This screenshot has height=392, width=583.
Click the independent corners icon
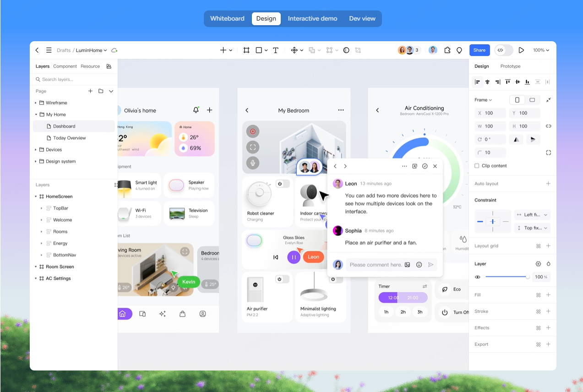(549, 152)
